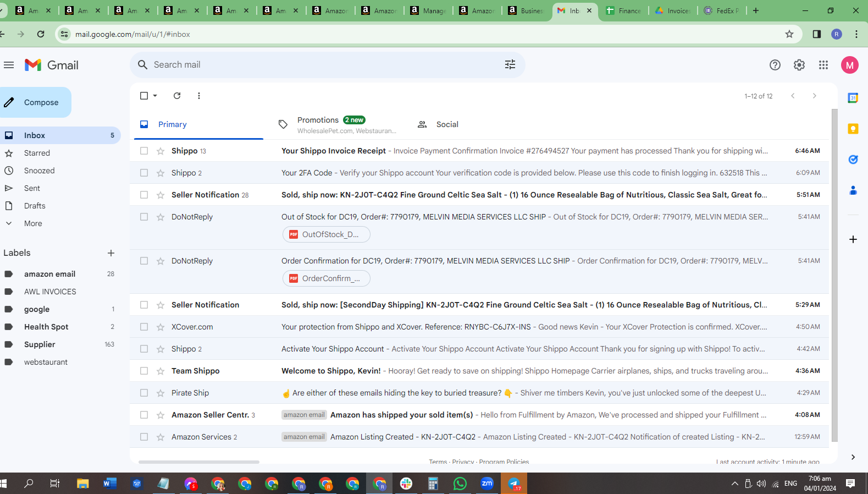The image size is (868, 494).
Task: Open Chrome side panel icon
Action: pos(817,34)
